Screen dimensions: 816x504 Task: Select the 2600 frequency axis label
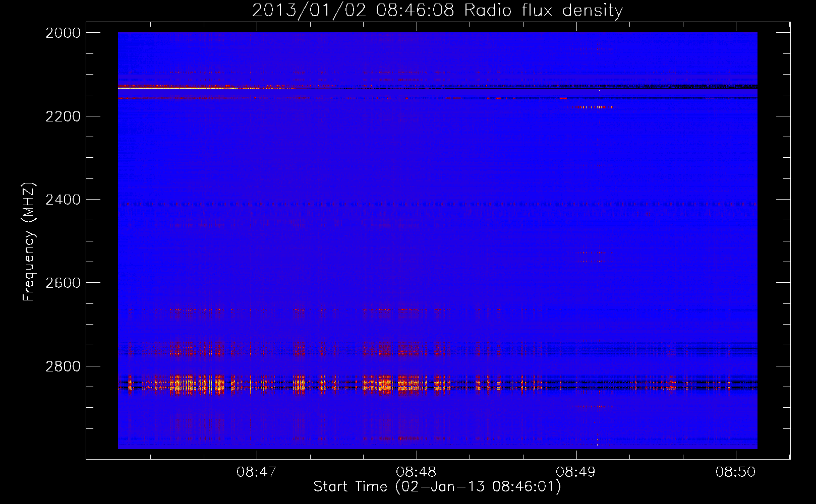(63, 283)
